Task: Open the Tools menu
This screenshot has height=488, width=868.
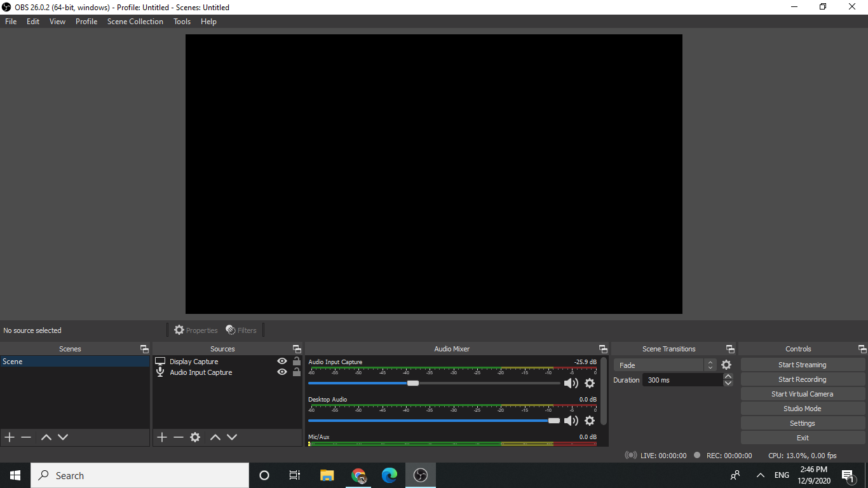Action: point(182,21)
